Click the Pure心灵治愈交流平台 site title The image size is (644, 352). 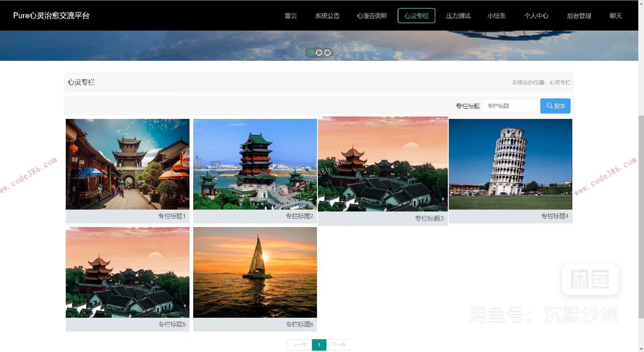coord(51,16)
